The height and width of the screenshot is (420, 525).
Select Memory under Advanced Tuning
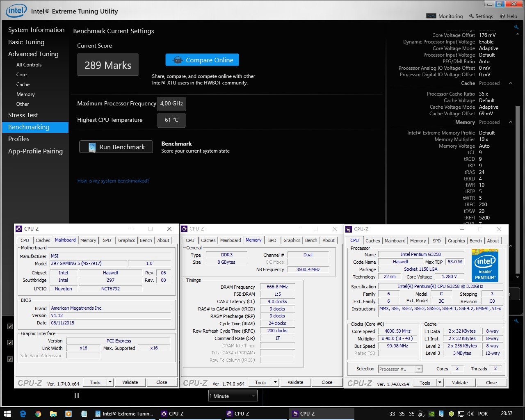[25, 94]
